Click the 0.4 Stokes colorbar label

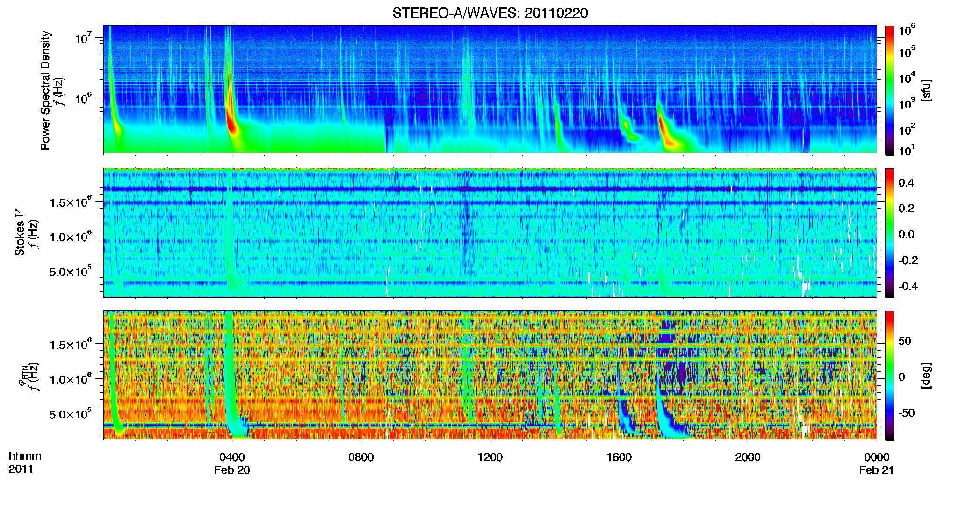(906, 183)
